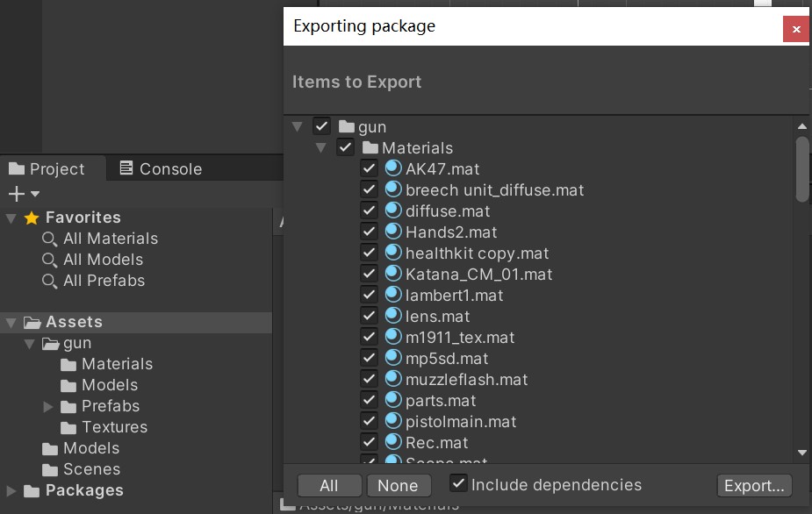Image resolution: width=812 pixels, height=514 pixels.
Task: Switch to the Console tab
Action: coord(160,168)
